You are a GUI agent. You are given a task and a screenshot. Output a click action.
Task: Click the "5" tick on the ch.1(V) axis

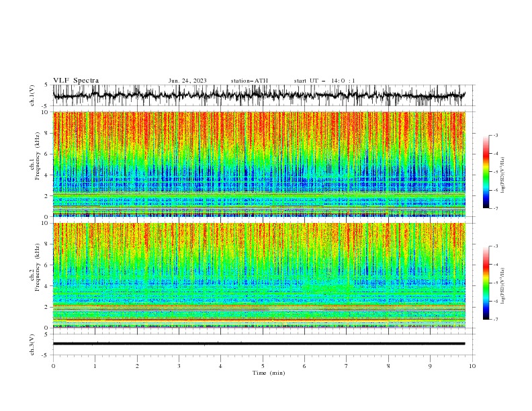47,85
